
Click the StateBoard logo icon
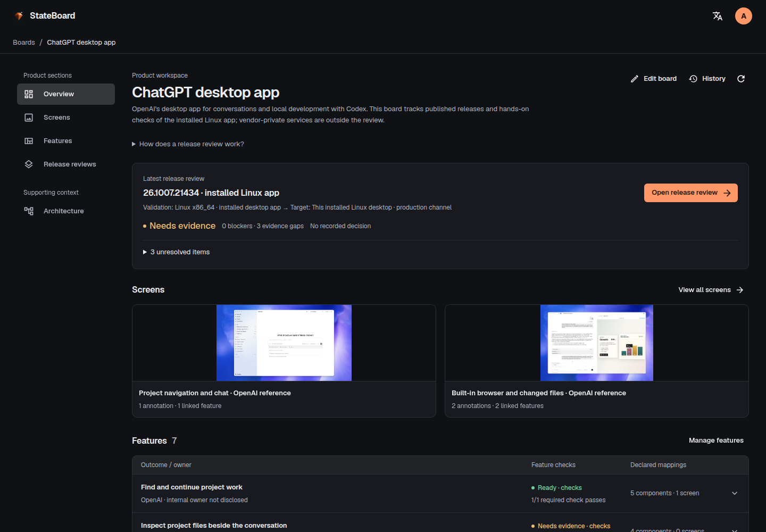[19, 16]
